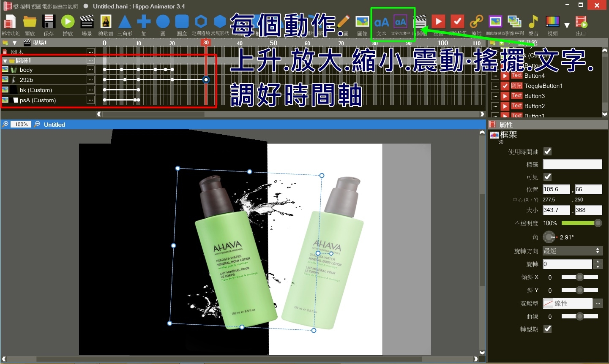Collapse the 圖層1 layer group
Viewport: 609px width, 364px height.
tap(5, 61)
